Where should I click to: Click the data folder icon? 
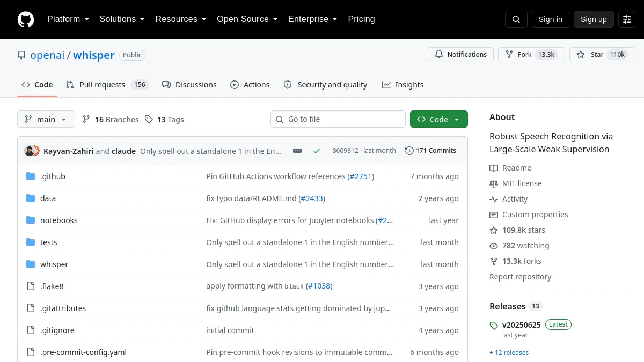31,198
